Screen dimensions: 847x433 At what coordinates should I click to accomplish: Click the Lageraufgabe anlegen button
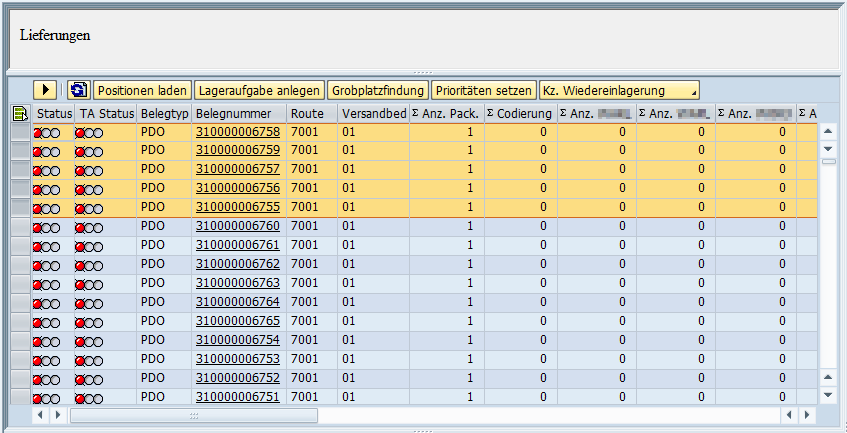(x=258, y=90)
